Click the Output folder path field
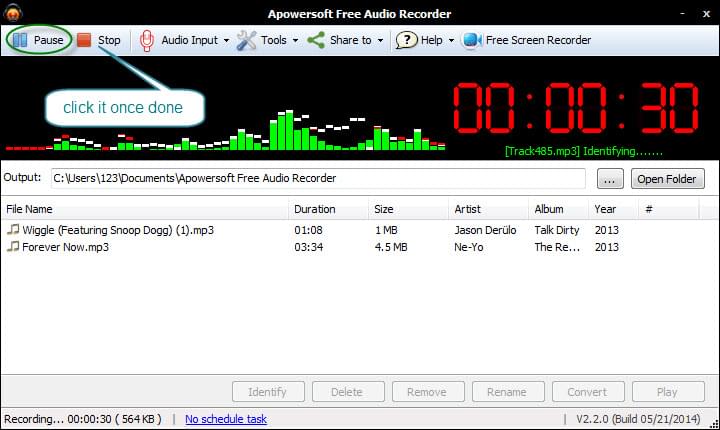The width and height of the screenshot is (720, 430). click(318, 179)
